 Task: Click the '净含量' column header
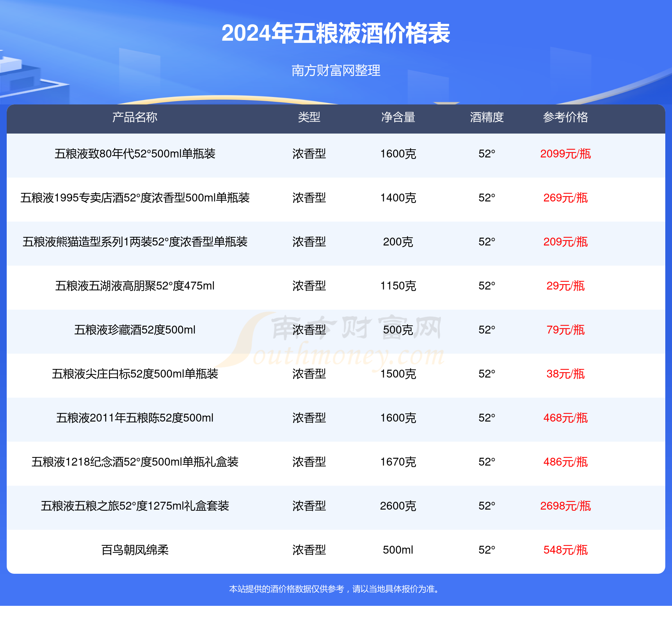(x=398, y=117)
